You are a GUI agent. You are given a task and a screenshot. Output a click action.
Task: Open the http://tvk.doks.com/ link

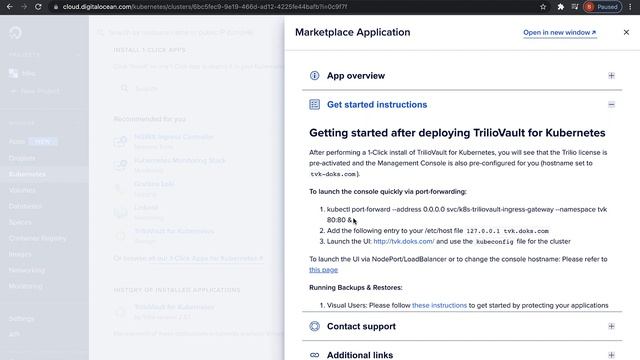click(x=404, y=241)
